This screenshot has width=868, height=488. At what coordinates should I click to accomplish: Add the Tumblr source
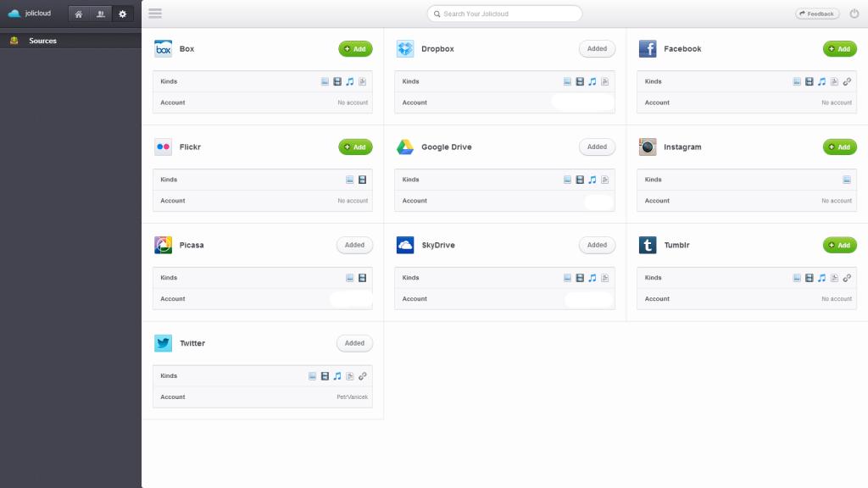(840, 245)
